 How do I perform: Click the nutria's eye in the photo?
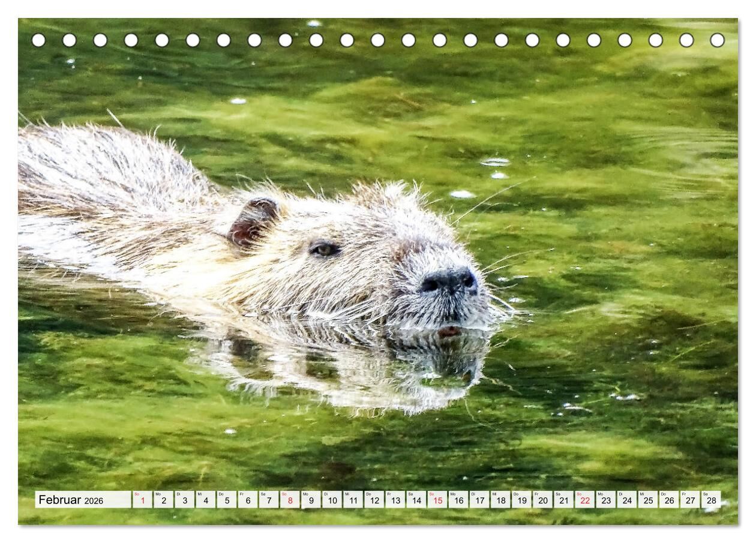point(325,249)
